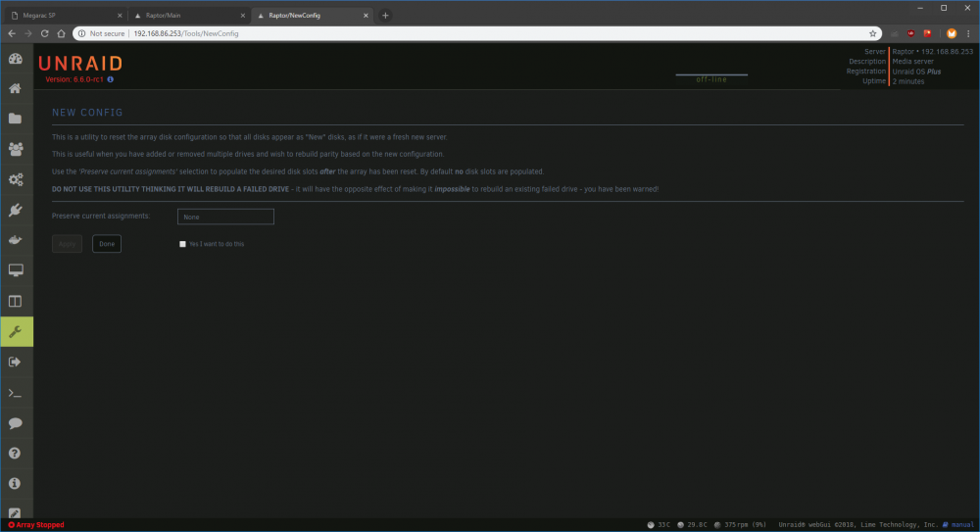The height and width of the screenshot is (532, 980).
Task: Open VMs monitor icon in sidebar
Action: coord(16,270)
